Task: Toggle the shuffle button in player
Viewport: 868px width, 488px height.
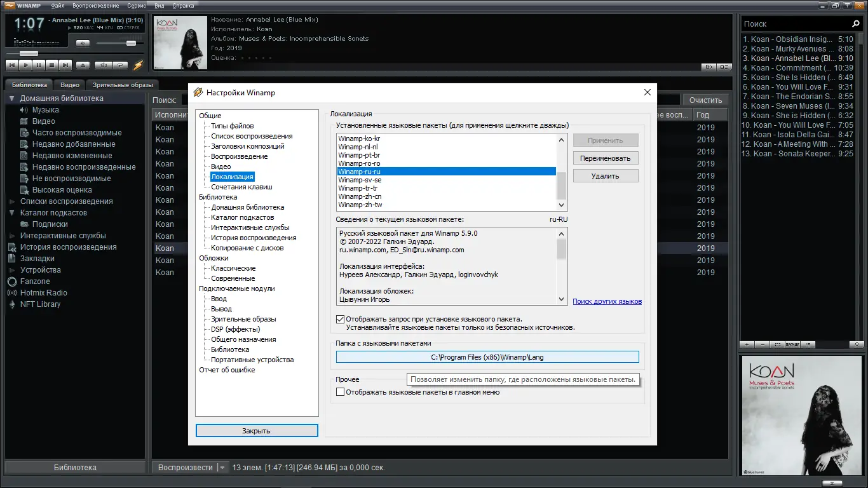Action: click(x=102, y=65)
